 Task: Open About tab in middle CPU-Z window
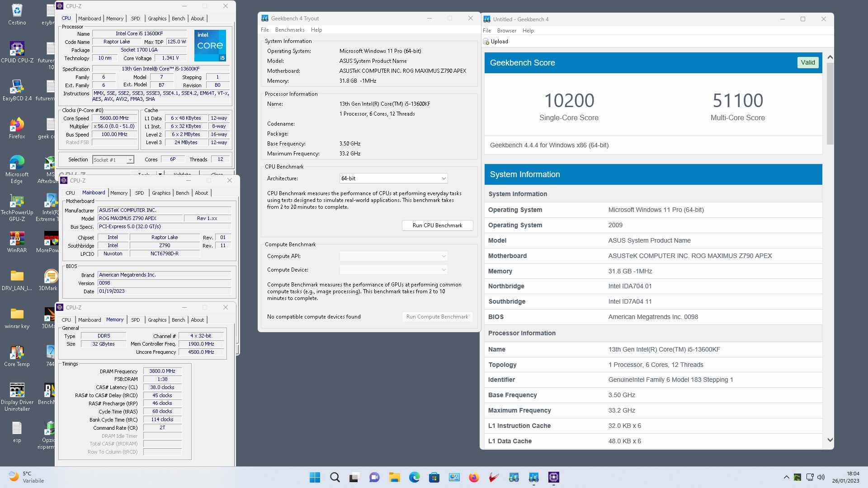click(201, 193)
